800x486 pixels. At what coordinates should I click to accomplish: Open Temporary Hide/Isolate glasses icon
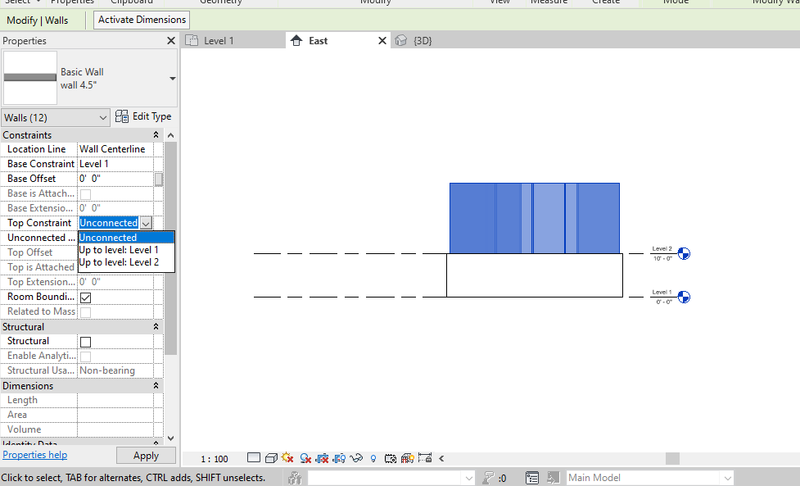(x=356, y=458)
